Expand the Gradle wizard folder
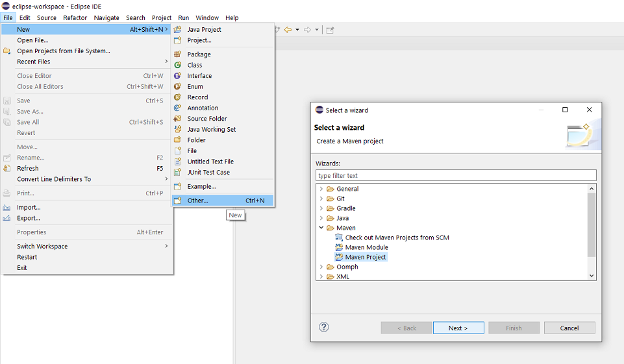The image size is (624, 364). (x=321, y=208)
